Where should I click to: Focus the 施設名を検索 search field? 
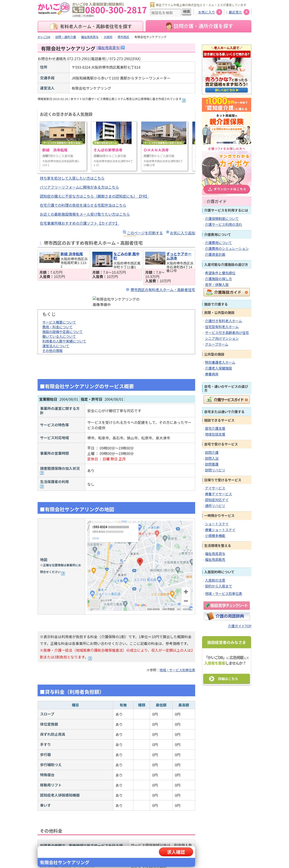pos(165,13)
